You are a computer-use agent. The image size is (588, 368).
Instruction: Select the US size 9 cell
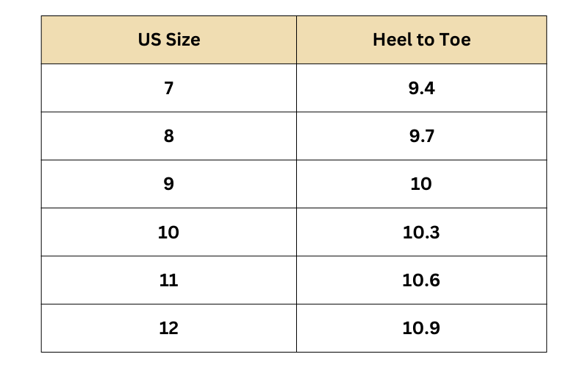169,184
